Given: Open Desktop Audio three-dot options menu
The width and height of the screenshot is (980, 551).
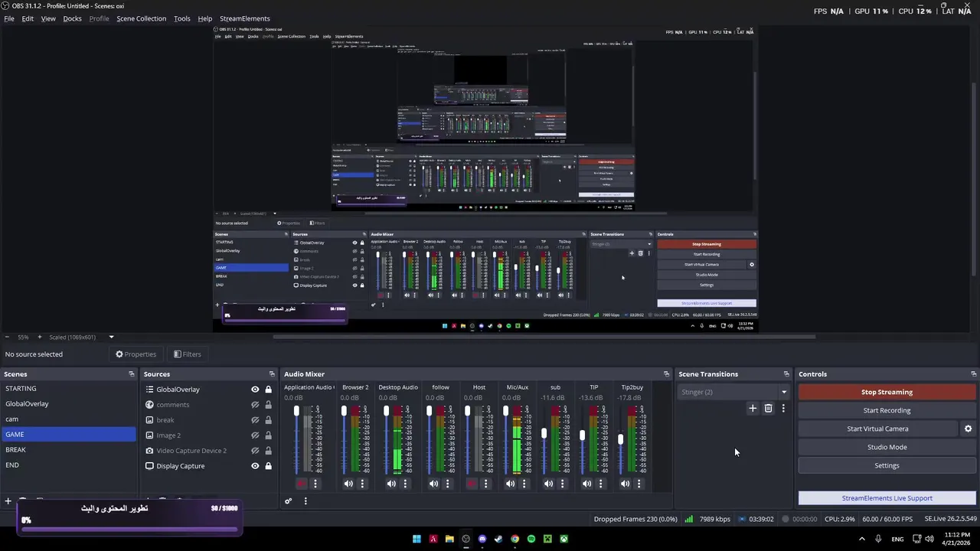Looking at the screenshot, I should [406, 484].
